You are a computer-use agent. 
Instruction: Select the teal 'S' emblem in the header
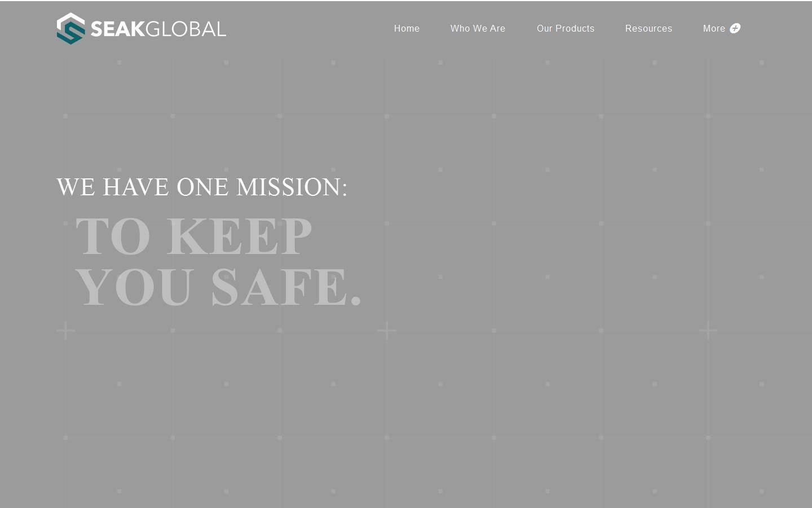click(x=70, y=28)
